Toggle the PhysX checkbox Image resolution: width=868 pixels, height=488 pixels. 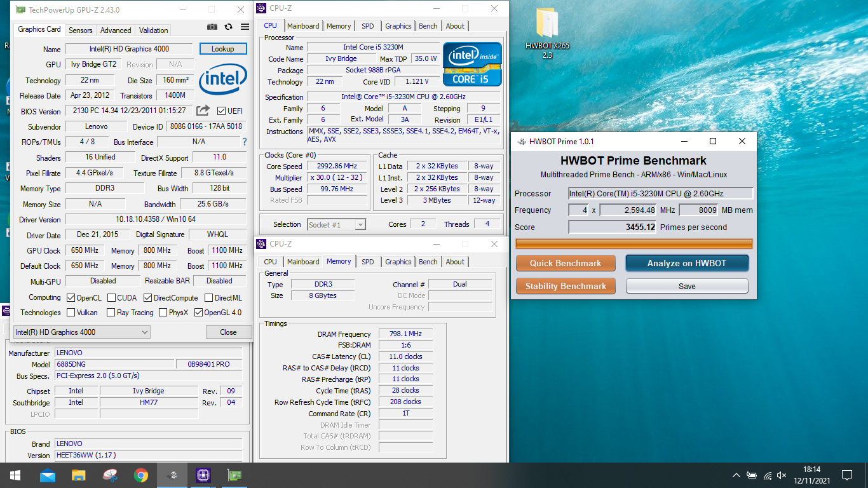(163, 312)
